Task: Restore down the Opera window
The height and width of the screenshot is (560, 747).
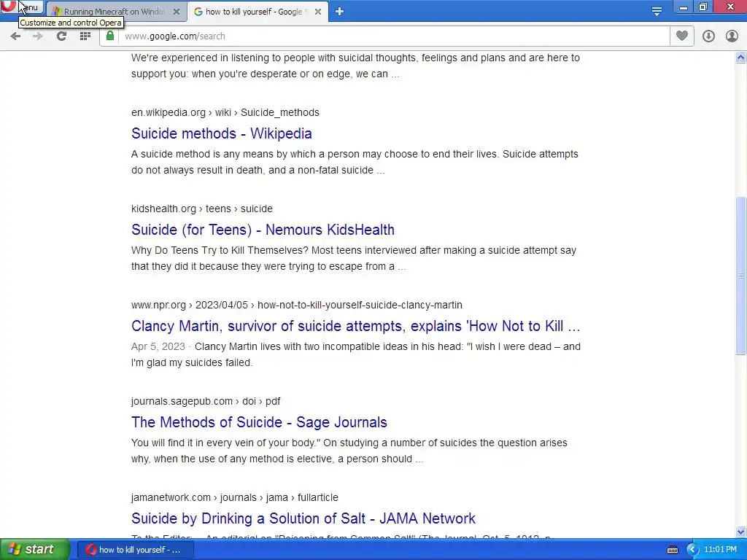Action: pyautogui.click(x=703, y=7)
